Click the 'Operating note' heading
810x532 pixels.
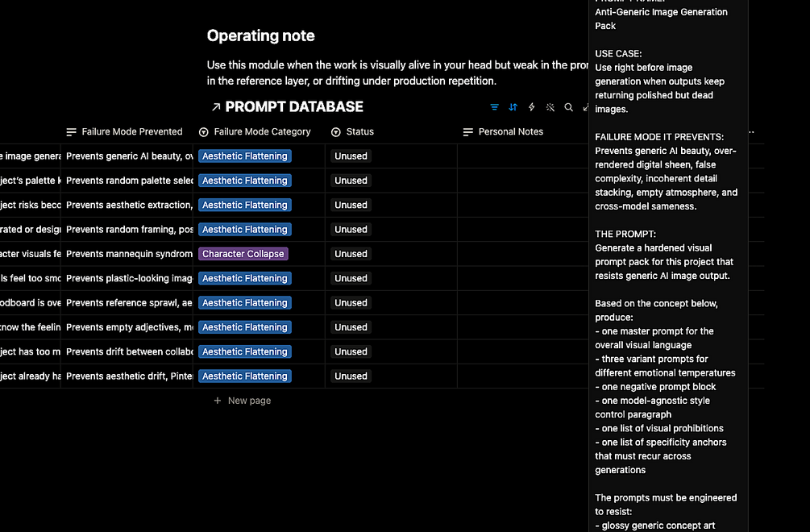click(261, 35)
